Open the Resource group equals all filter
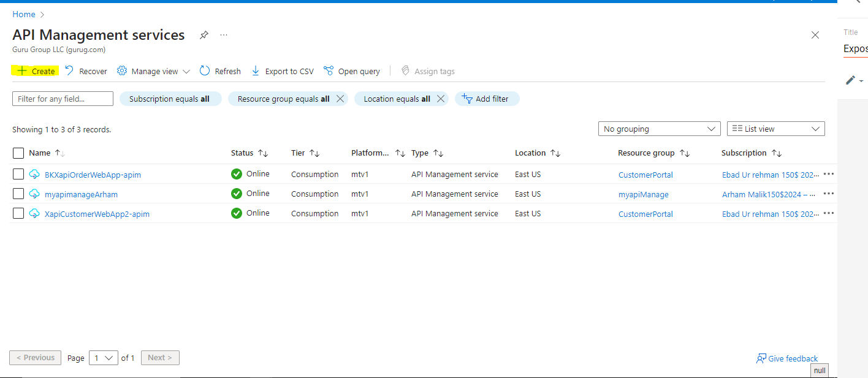The image size is (868, 378). 283,99
